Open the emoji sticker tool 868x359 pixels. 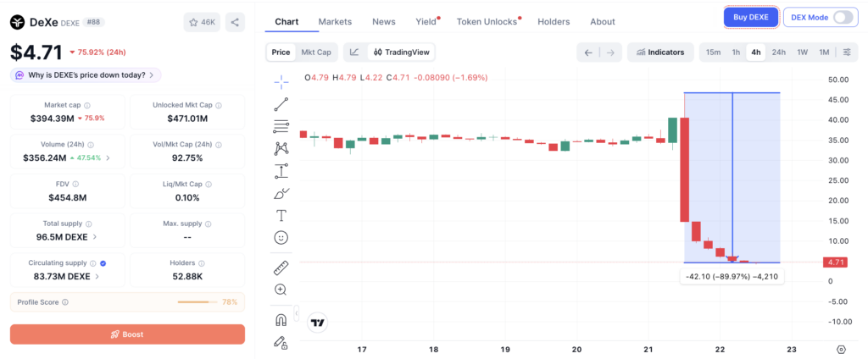click(x=281, y=238)
